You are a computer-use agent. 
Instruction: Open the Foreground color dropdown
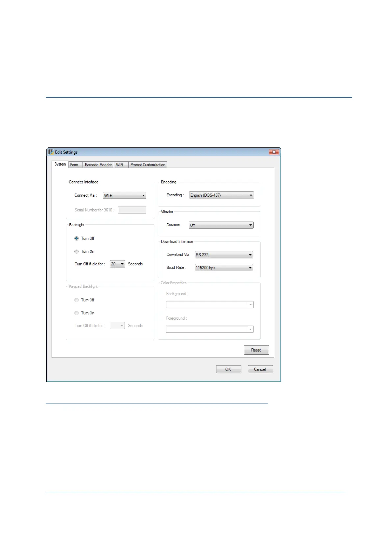(x=210, y=329)
